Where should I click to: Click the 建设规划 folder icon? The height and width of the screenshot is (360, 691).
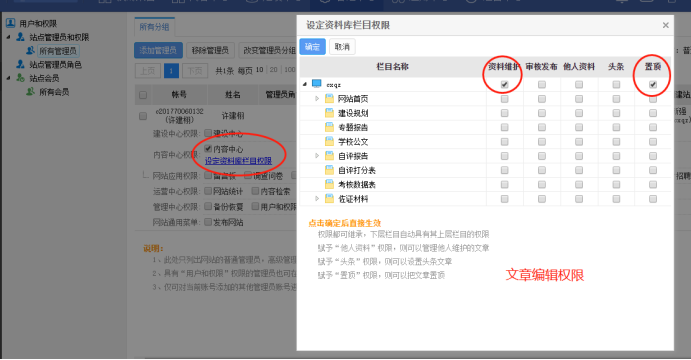[329, 113]
